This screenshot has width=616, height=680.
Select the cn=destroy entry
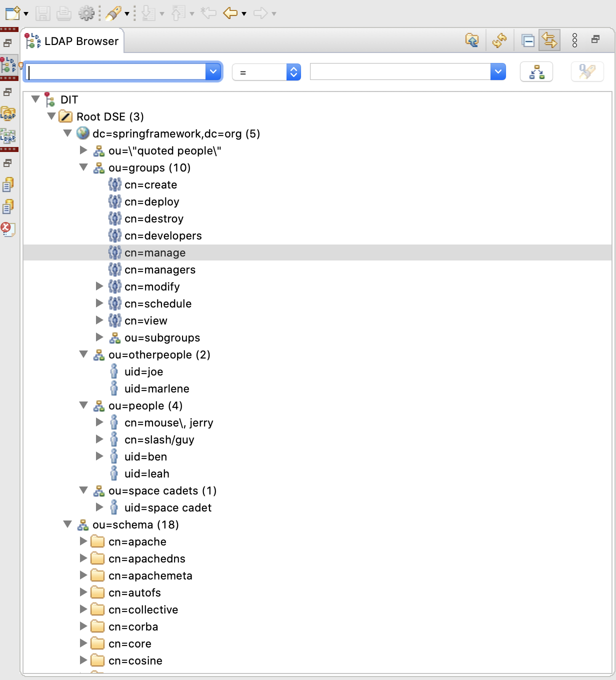coord(154,219)
